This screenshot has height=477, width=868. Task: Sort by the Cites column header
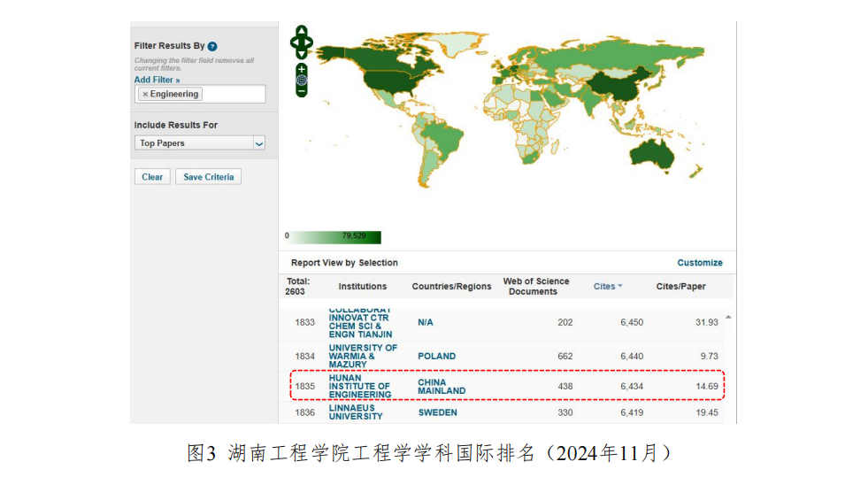tap(608, 286)
